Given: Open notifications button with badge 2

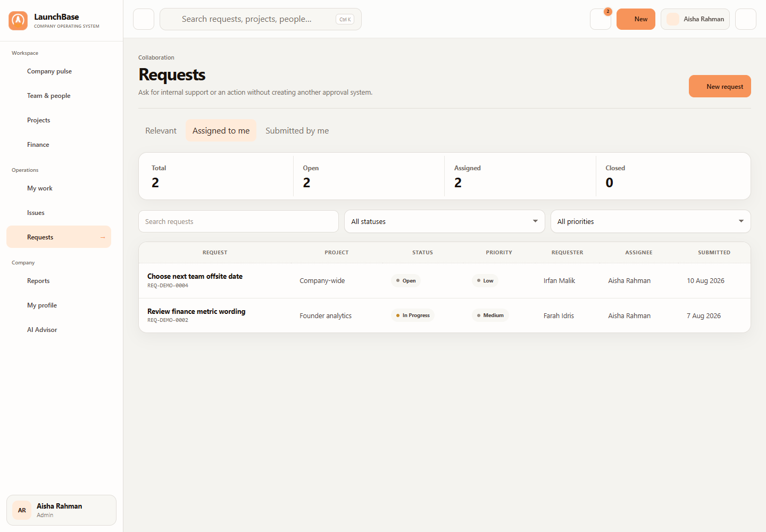Looking at the screenshot, I should tap(601, 19).
